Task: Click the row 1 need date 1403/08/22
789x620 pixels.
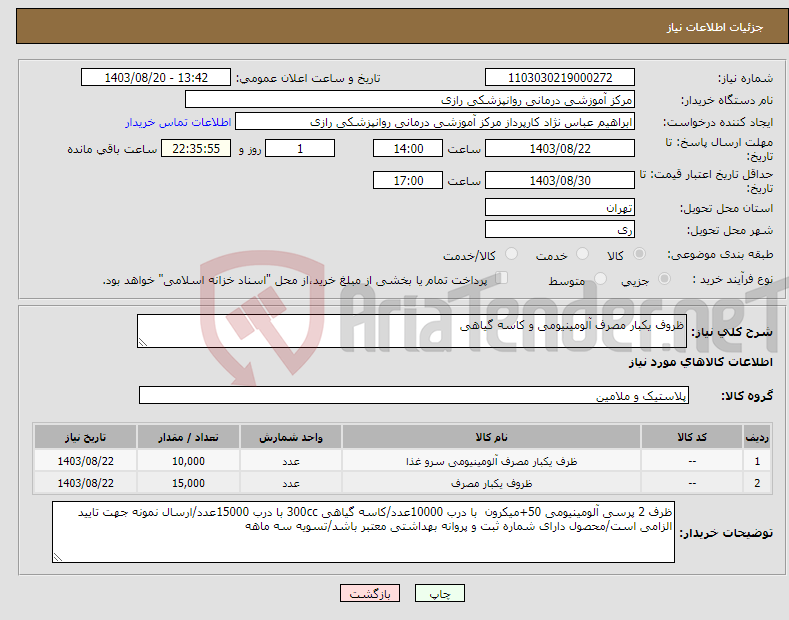Action: point(86,461)
